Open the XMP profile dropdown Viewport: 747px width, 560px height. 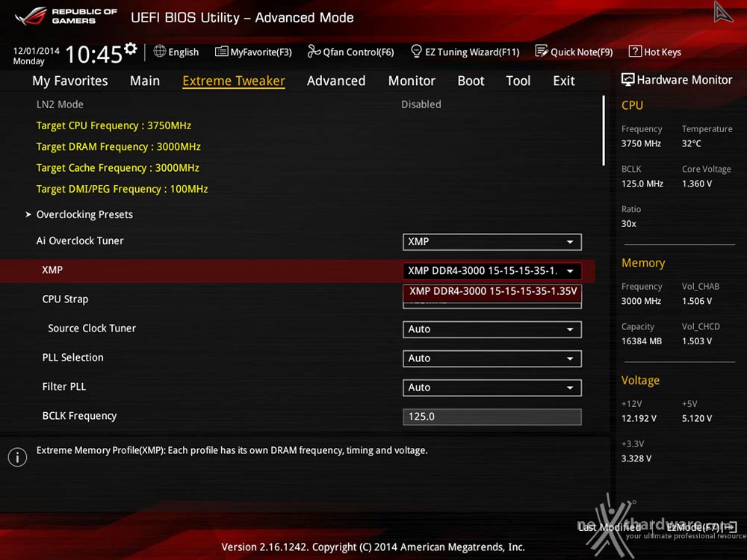(492, 271)
